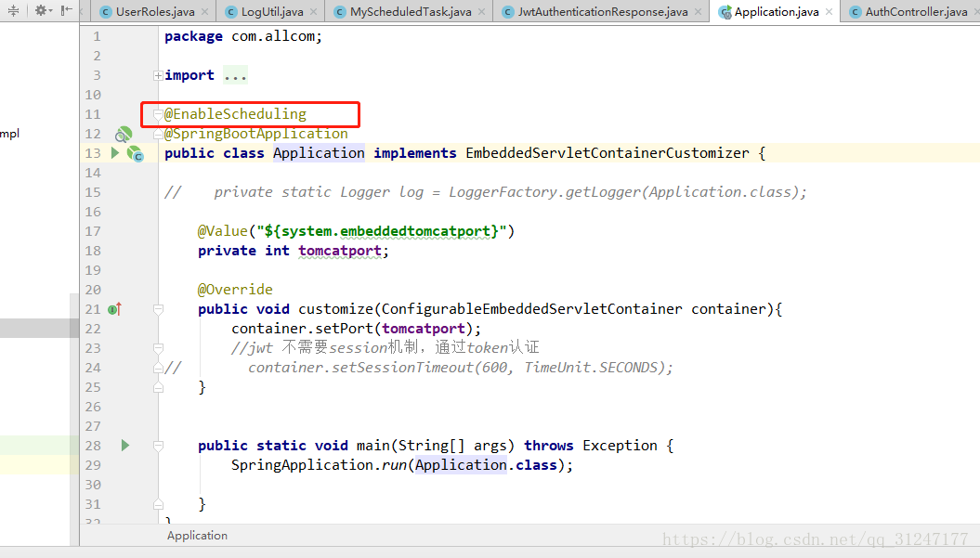Image resolution: width=980 pixels, height=558 pixels.
Task: Collapse fold marker at @EnableScheduling line
Action: click(x=158, y=114)
